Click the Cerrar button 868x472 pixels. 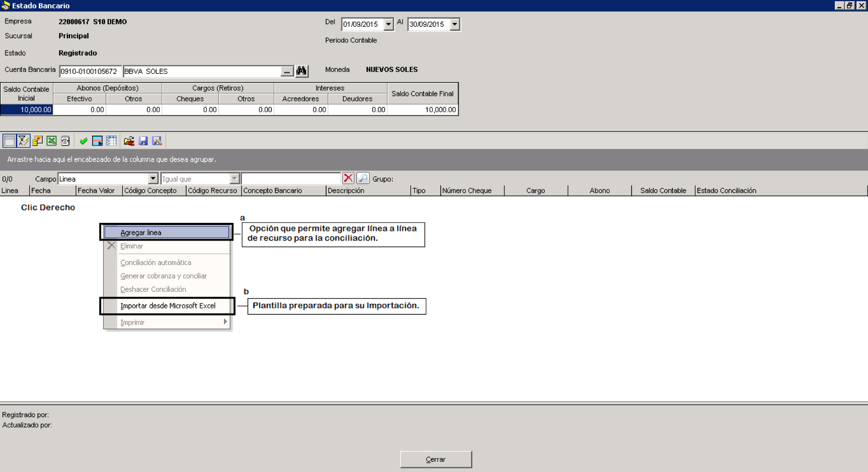(436, 459)
